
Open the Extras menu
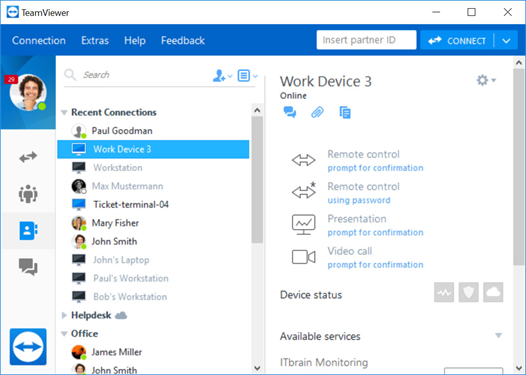95,41
